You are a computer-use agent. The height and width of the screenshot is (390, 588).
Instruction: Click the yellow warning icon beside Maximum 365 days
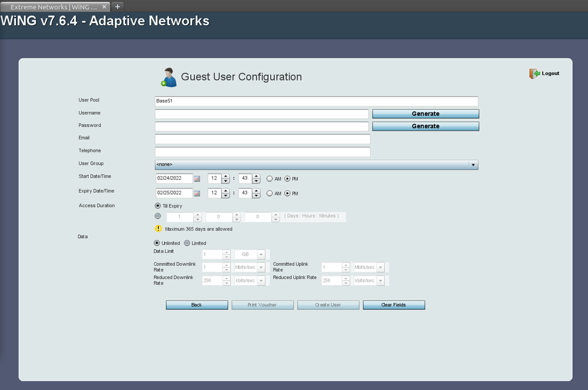point(158,229)
